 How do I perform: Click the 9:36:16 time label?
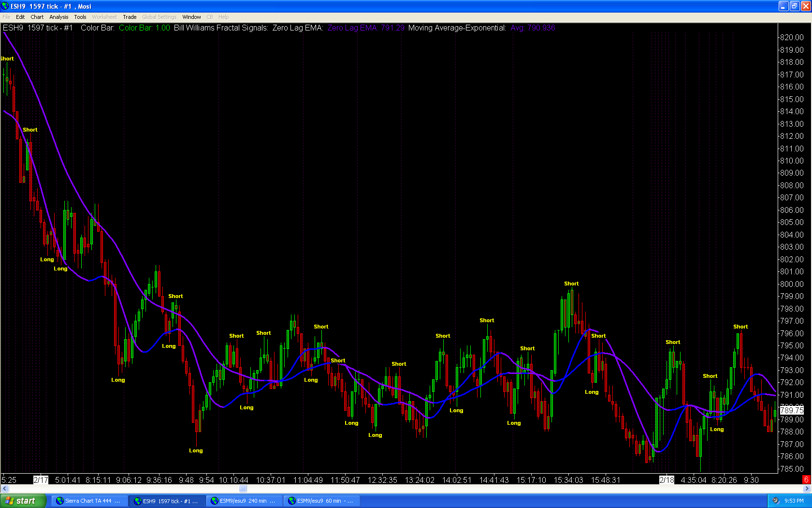point(159,480)
